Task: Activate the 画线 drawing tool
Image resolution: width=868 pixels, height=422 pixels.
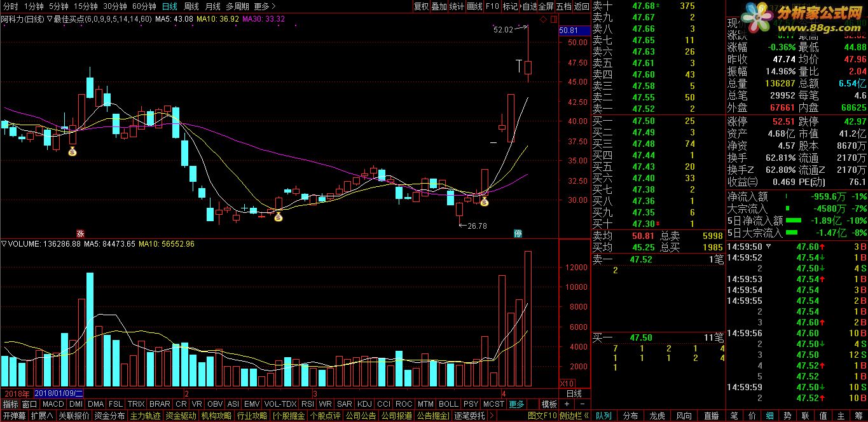Action: click(474, 6)
